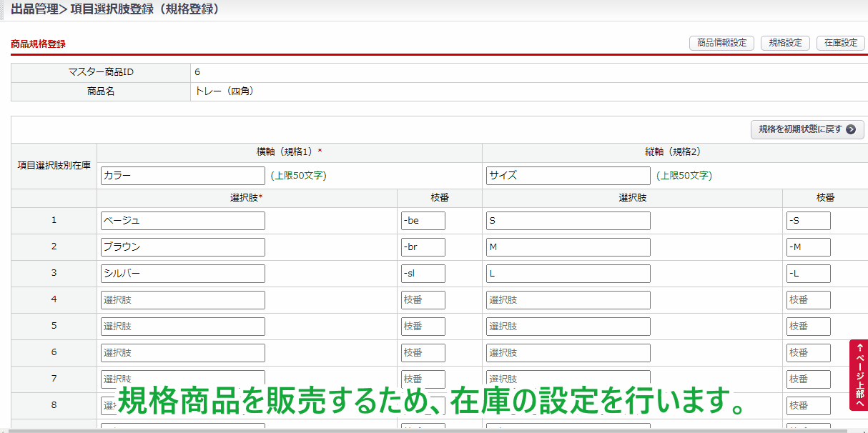The width and height of the screenshot is (868, 433).
Task: Click the -S size branch number field
Action: pyautogui.click(x=808, y=221)
